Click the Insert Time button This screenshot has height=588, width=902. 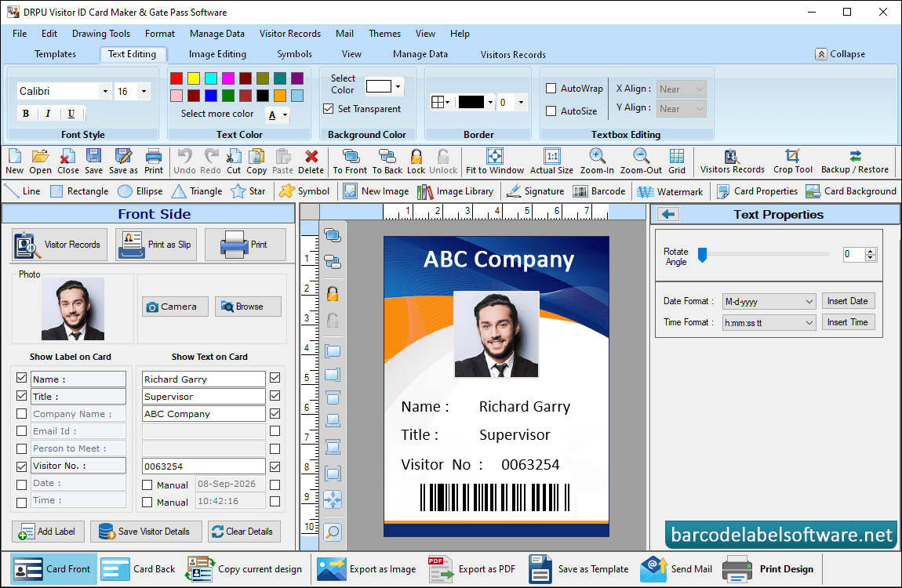[x=848, y=322]
